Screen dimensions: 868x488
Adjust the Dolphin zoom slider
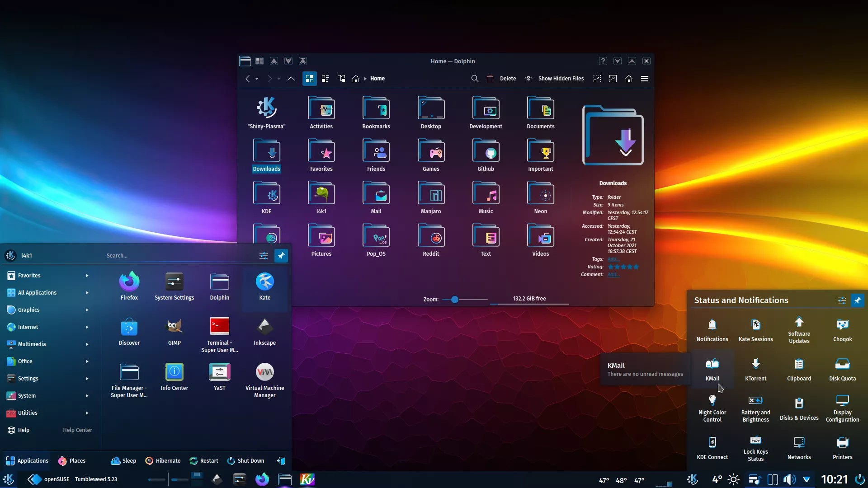tap(455, 300)
